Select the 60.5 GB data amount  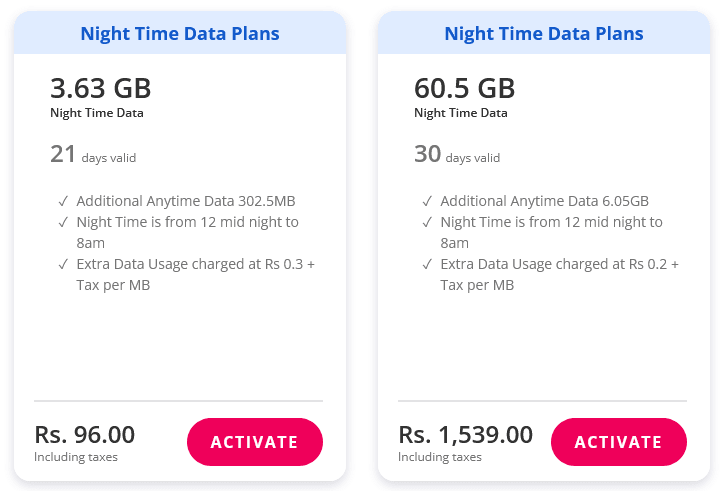[464, 88]
